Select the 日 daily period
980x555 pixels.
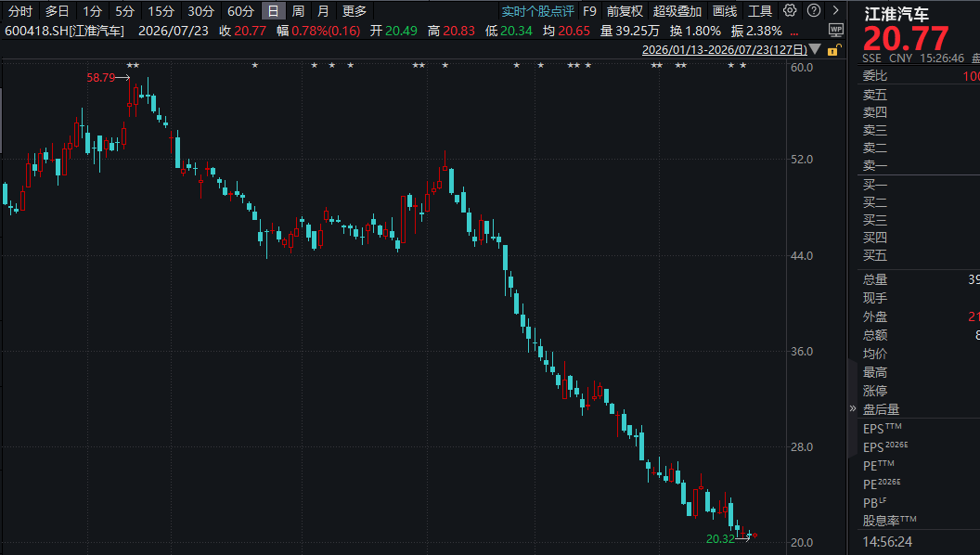tap(273, 11)
